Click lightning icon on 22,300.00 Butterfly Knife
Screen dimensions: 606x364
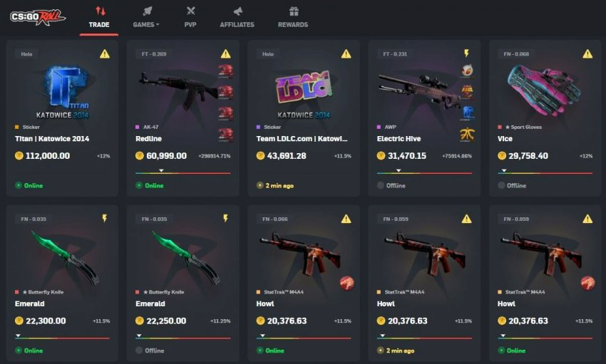click(x=104, y=219)
